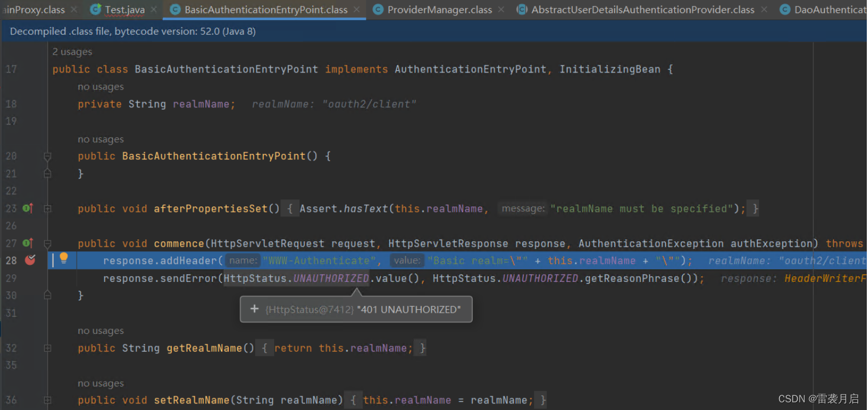
Task: Switch to the Test.java tab
Action: coord(124,9)
